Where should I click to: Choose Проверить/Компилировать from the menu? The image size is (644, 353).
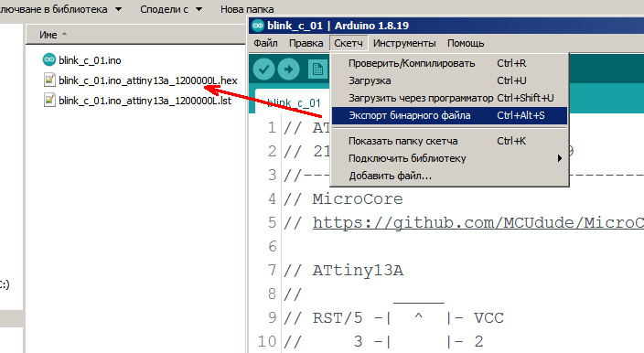click(x=449, y=63)
